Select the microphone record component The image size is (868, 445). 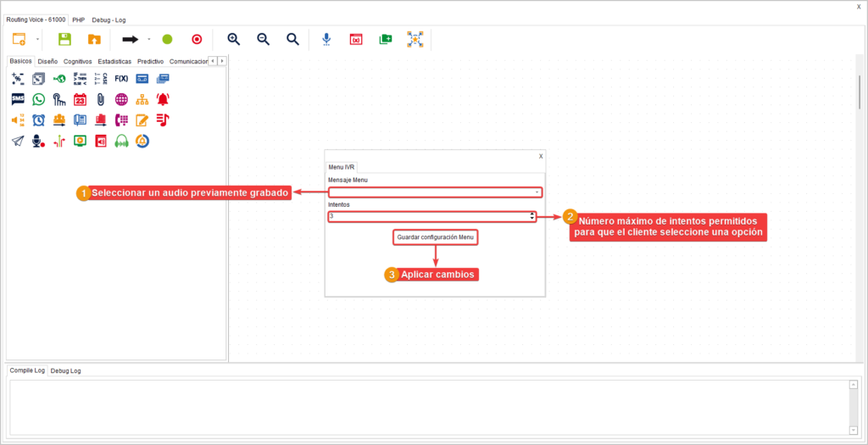tap(38, 142)
